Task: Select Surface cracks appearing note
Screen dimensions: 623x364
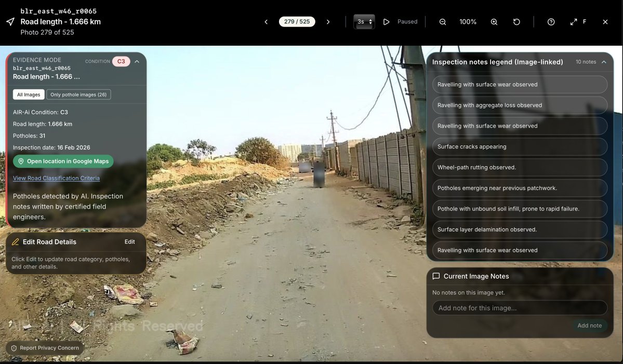Action: pos(520,146)
